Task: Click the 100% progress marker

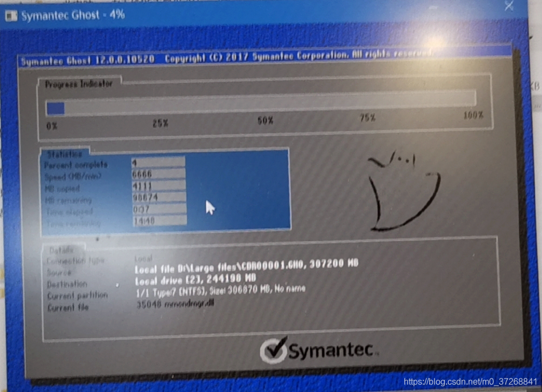Action: pyautogui.click(x=473, y=115)
